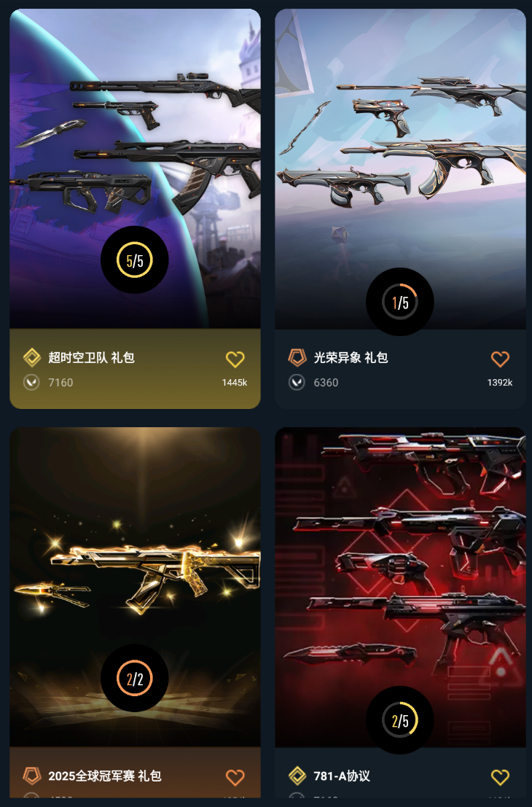Open the 1/5 progress ring on 光荣异象

pos(400,302)
